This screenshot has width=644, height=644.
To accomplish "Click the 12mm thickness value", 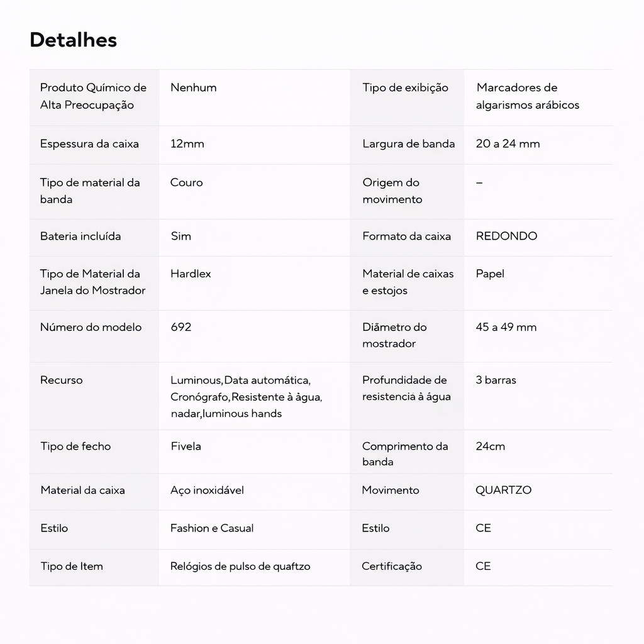I will coord(187,143).
